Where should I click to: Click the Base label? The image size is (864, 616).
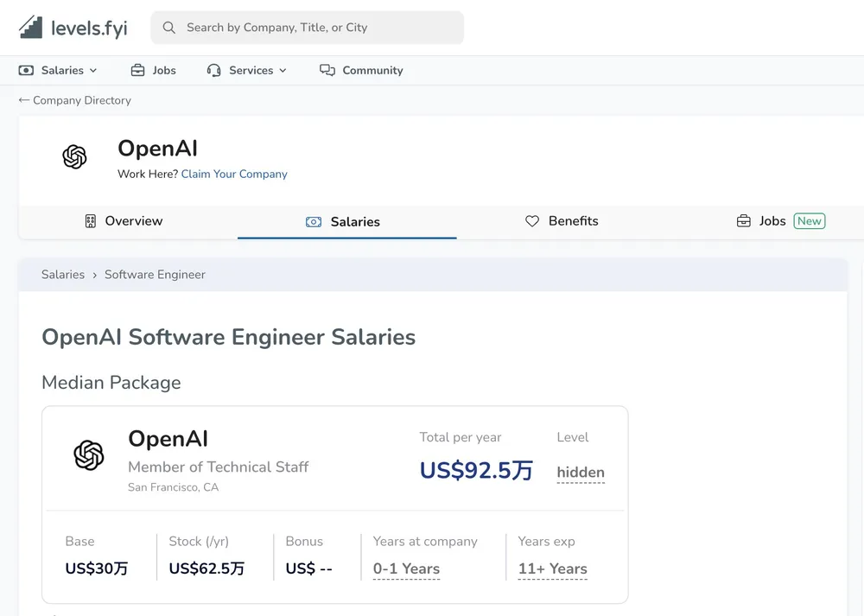coord(79,542)
